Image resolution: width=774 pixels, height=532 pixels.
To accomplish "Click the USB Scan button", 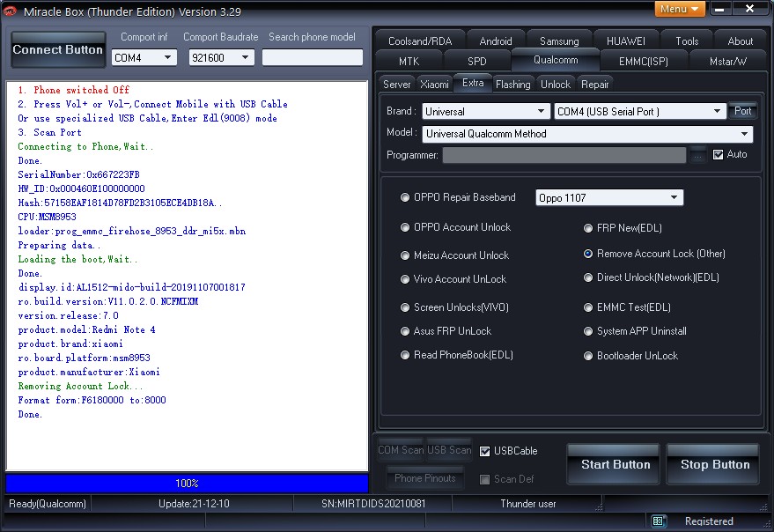I will (449, 450).
